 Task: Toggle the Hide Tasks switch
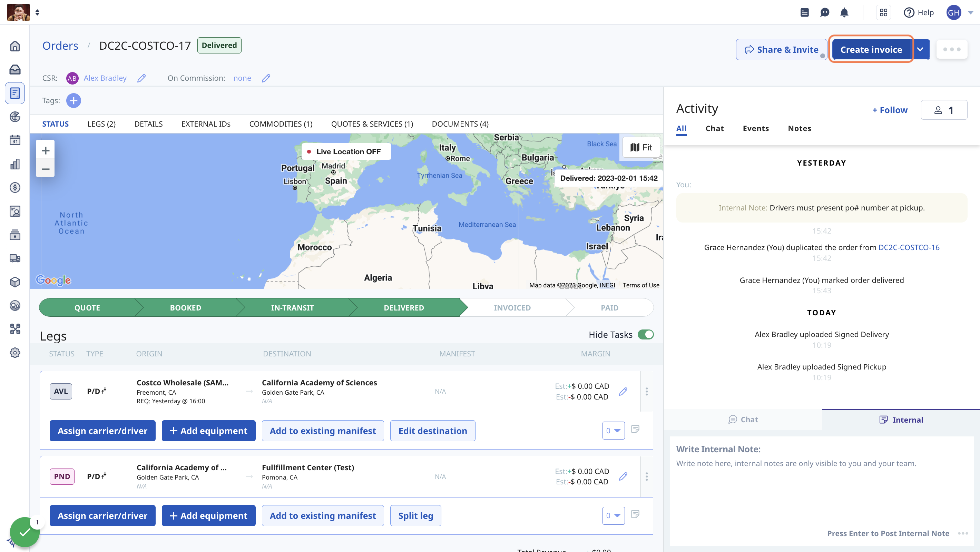[646, 334]
